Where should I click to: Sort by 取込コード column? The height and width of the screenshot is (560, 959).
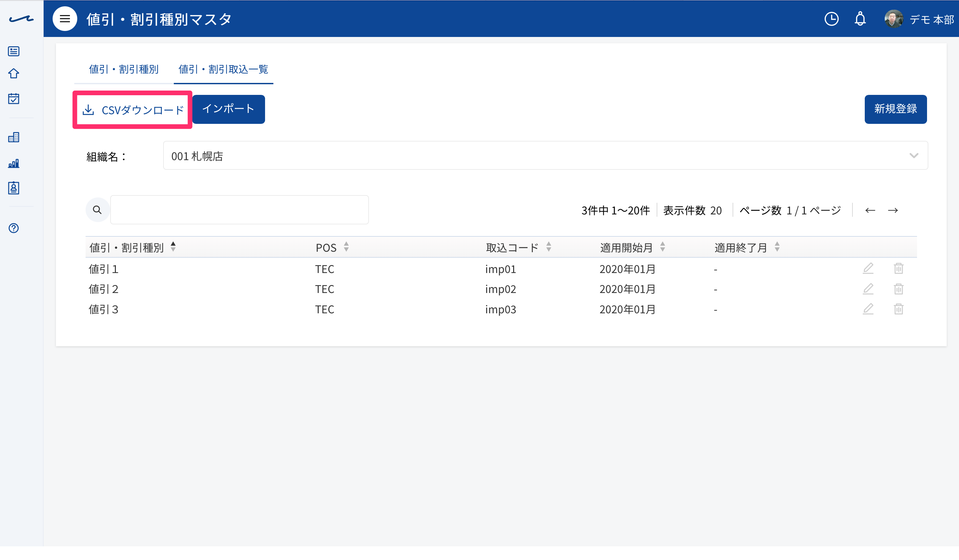click(548, 247)
